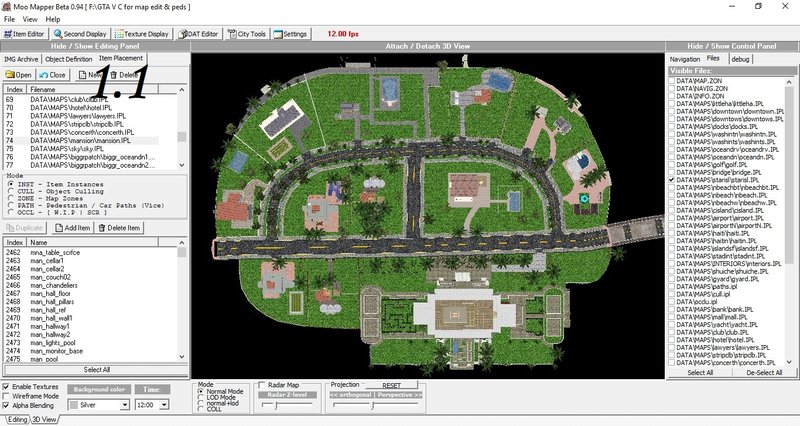This screenshot has height=426, width=800.
Task: Click scroll-up arrow of item name list
Action: pos(182,242)
